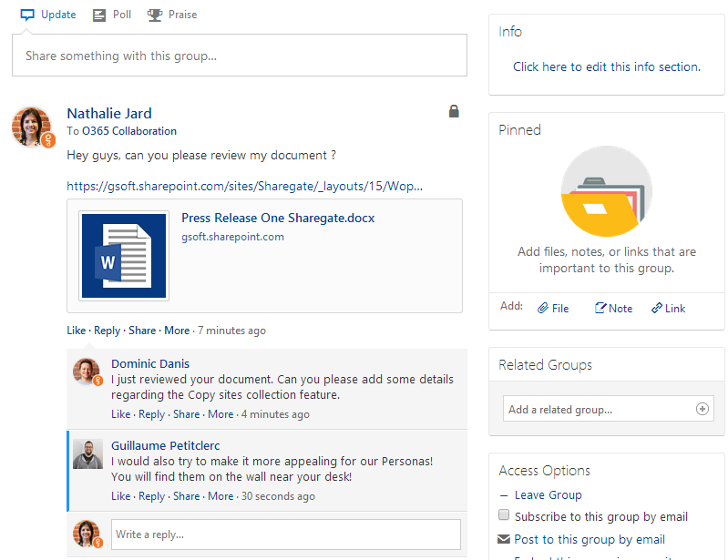Open More on Guillaume Petitclerc's comment

[220, 496]
